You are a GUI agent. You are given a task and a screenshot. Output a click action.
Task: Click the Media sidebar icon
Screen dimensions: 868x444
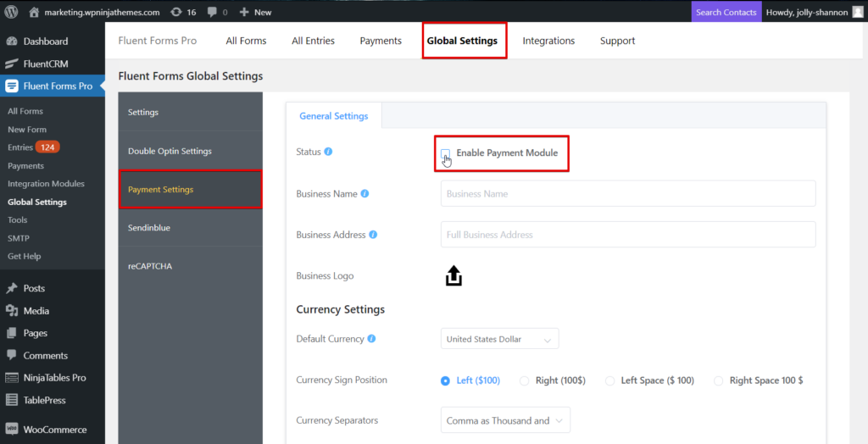[x=12, y=311]
